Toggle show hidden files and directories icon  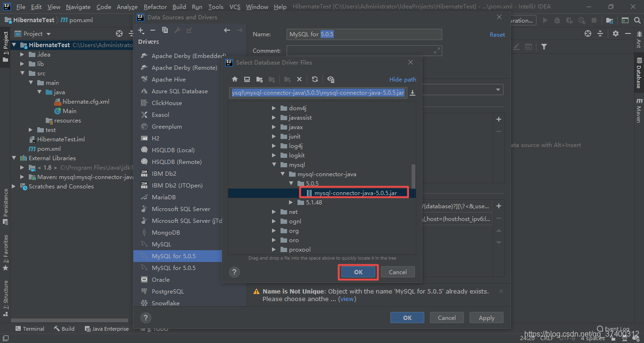(331, 79)
